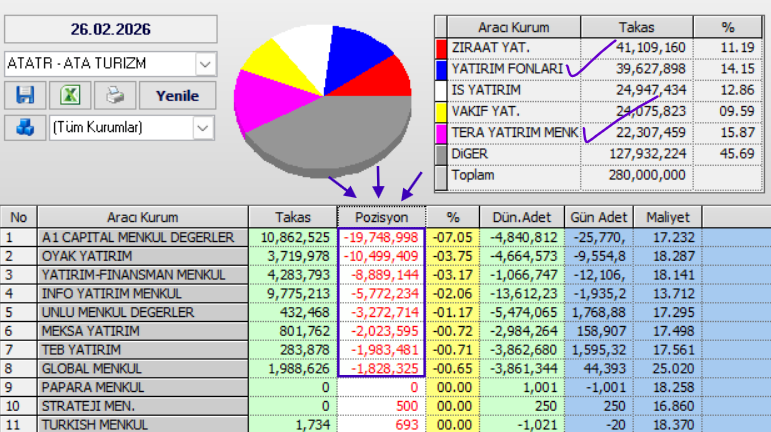
Task: Refresh data with the Yenile button
Action: [x=178, y=95]
